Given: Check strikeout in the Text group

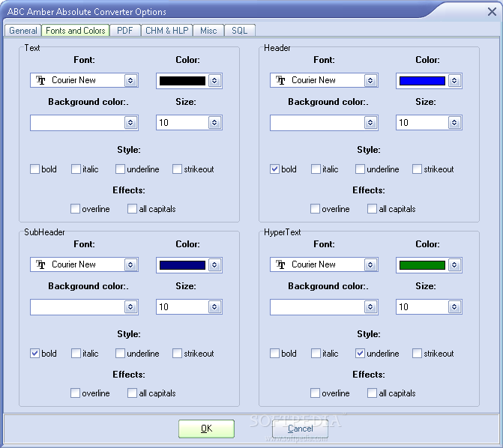Looking at the screenshot, I should pyautogui.click(x=177, y=169).
